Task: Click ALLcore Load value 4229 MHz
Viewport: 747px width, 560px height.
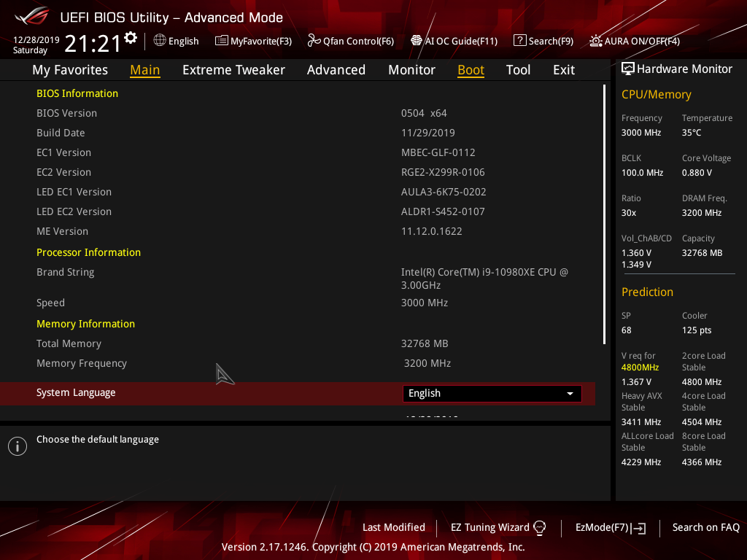Action: coord(640,462)
